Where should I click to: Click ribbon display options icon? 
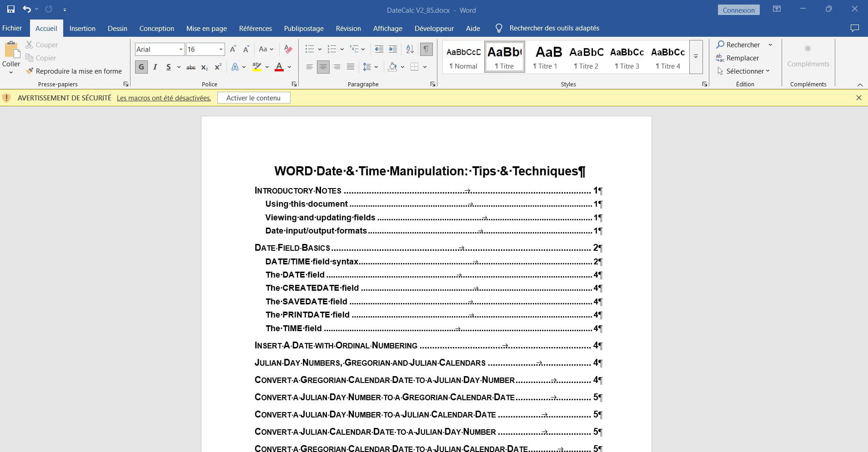click(x=777, y=9)
